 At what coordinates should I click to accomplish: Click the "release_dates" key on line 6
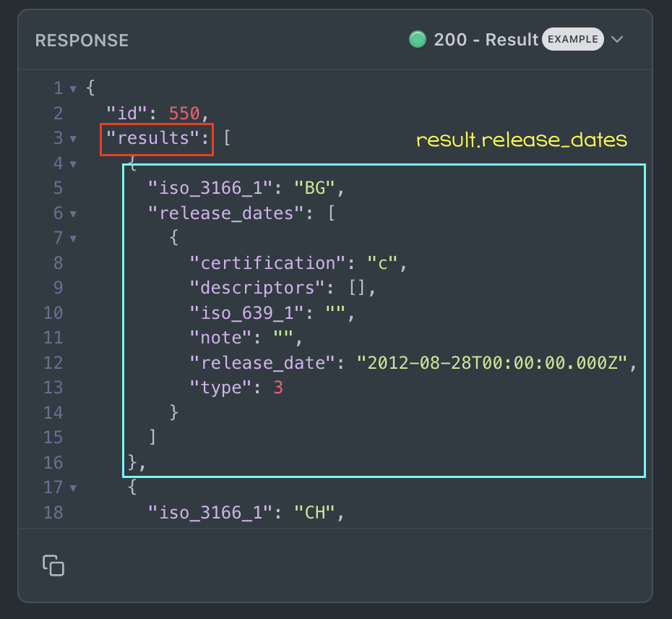click(226, 213)
